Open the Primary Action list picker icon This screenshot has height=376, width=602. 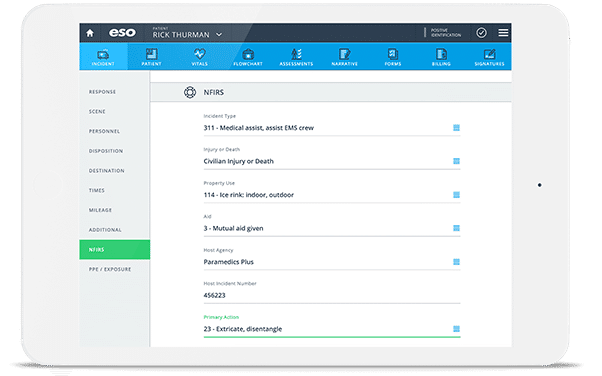456,329
